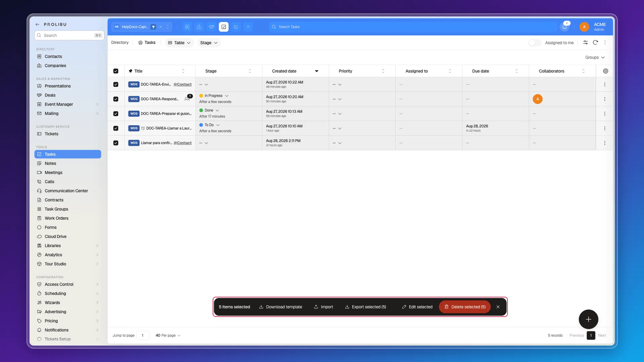
Task: Click the back arrow beside PROLIBU
Action: point(37,24)
